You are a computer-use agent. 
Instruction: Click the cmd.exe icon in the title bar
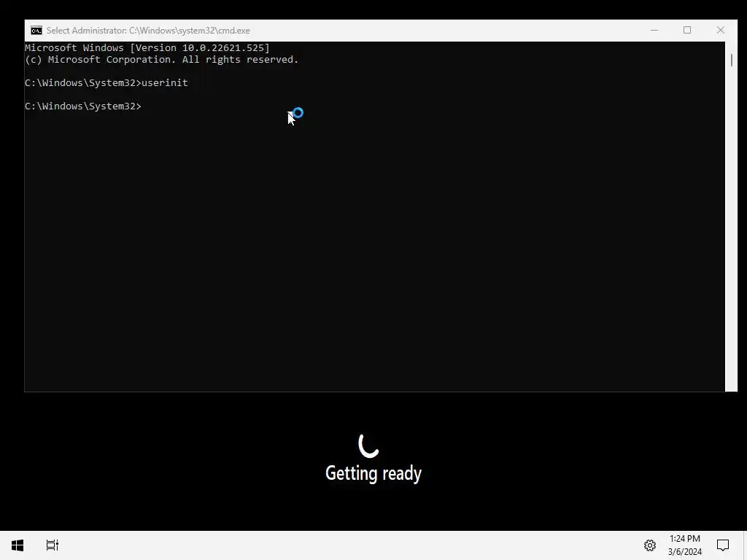point(36,31)
